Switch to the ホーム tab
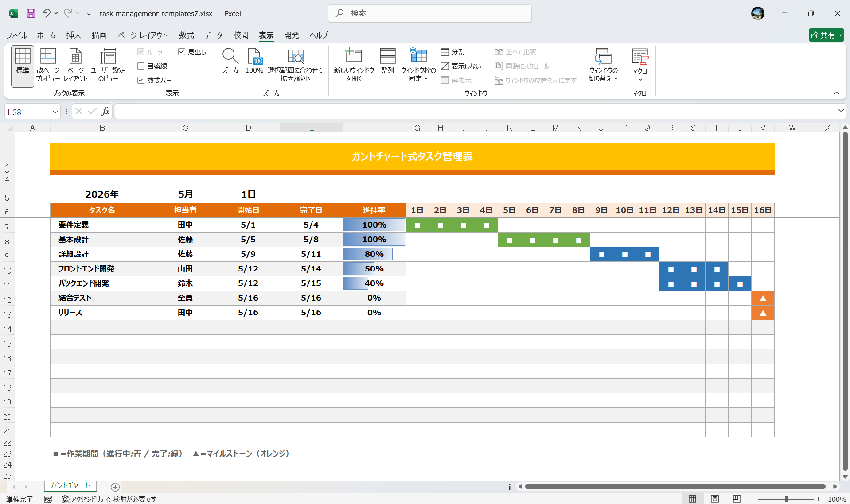 pos(47,35)
